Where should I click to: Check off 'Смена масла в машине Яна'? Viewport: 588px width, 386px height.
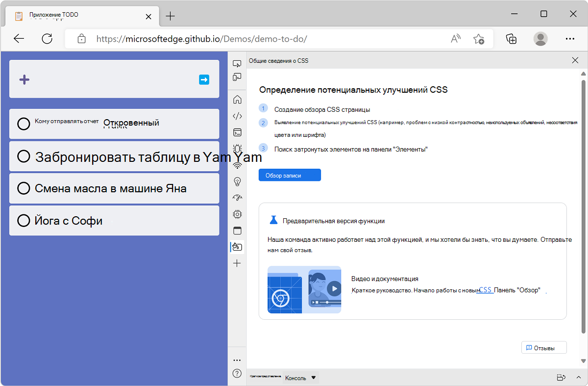click(x=24, y=188)
